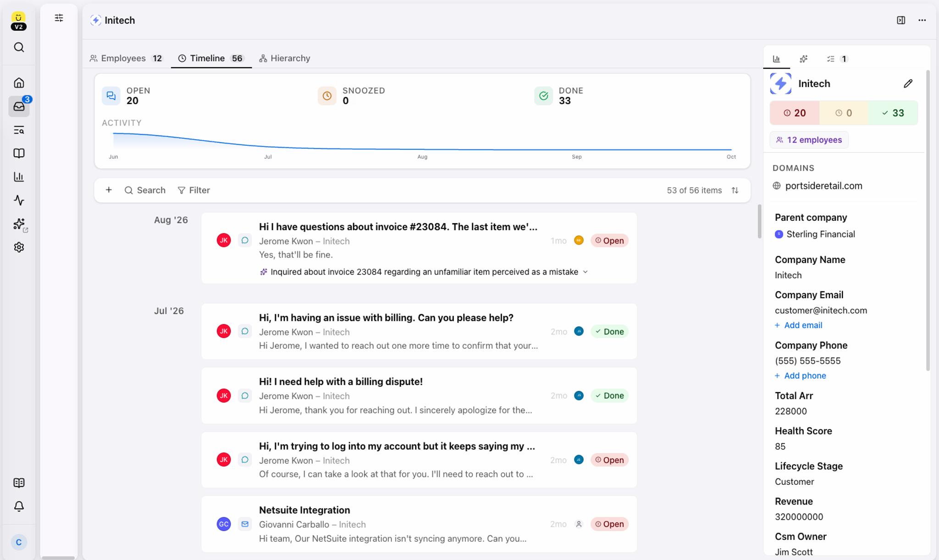The height and width of the screenshot is (560, 939).
Task: Open the analytics bar chart sidebar icon
Action: [x=19, y=177]
